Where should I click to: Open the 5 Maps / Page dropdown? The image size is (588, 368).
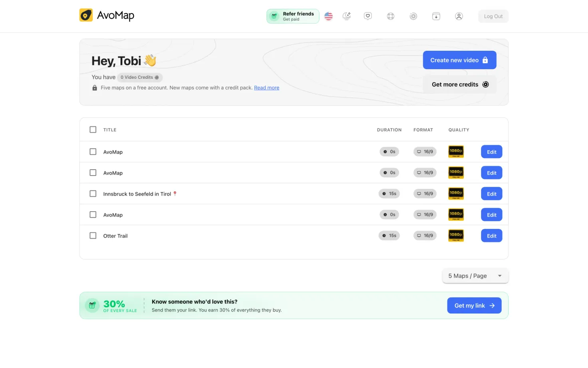[475, 276]
